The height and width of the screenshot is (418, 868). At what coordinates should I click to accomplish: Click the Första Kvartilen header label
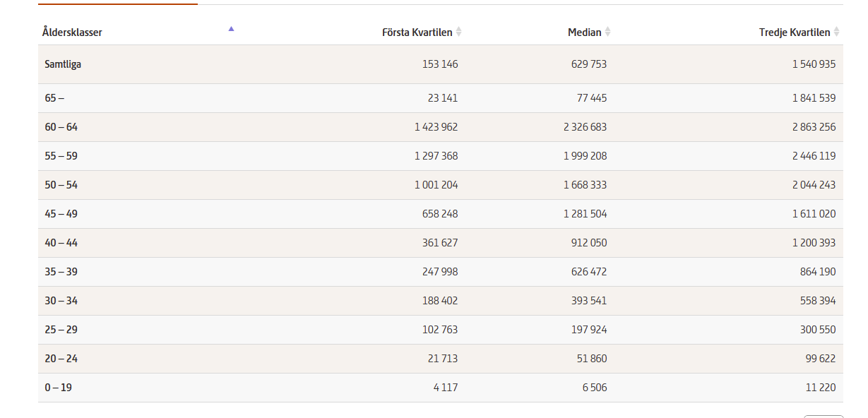[417, 32]
